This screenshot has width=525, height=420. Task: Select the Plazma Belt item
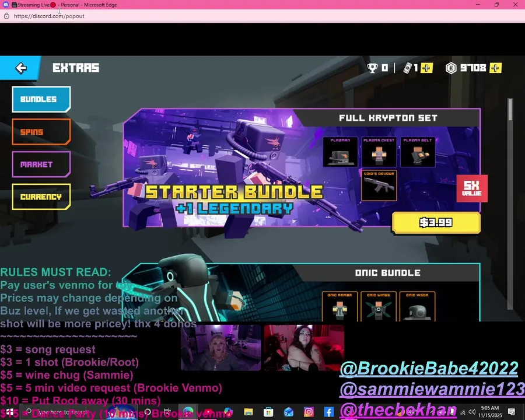point(418,152)
